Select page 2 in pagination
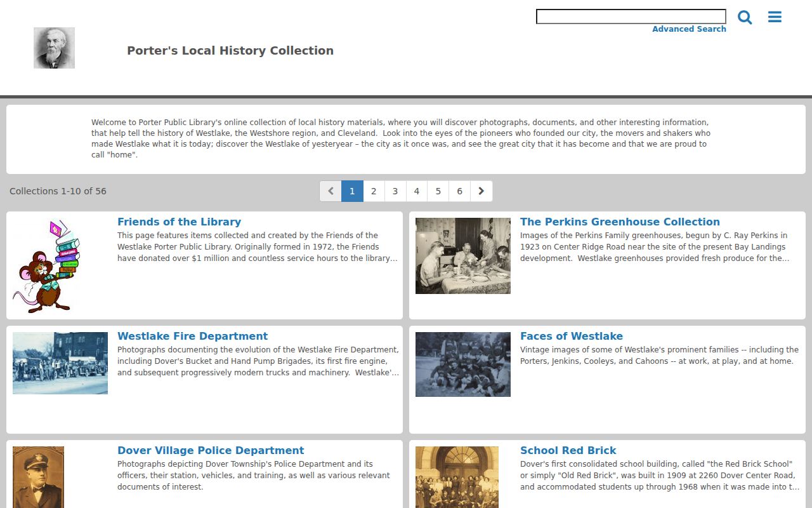 [374, 191]
